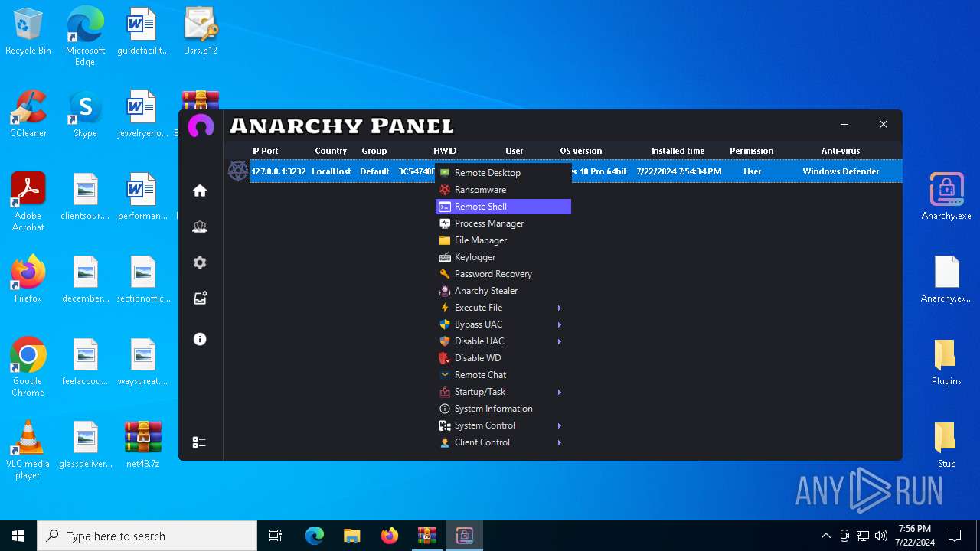Expand the Client Control submenu arrow
This screenshot has width=980, height=551.
pyautogui.click(x=560, y=442)
